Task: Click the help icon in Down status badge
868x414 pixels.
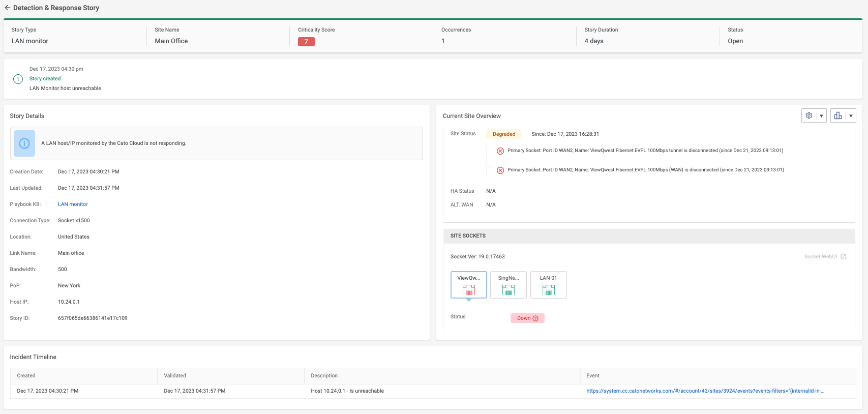Action: (535, 318)
